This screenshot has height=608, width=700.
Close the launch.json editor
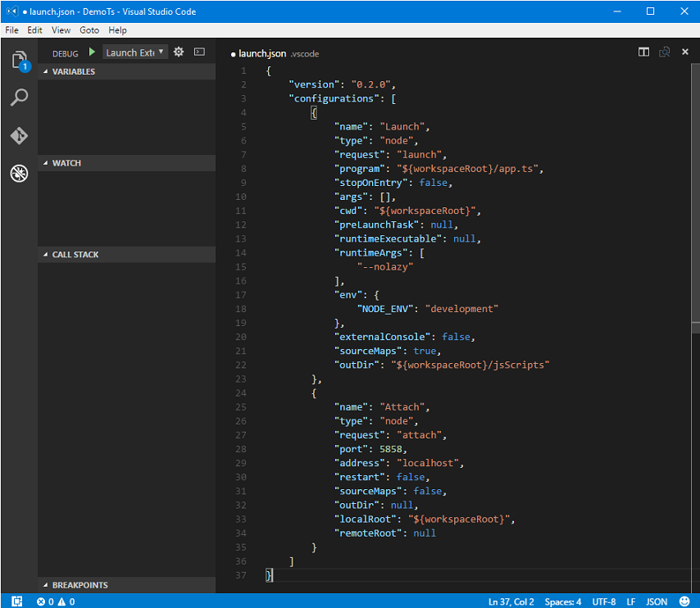(x=684, y=52)
